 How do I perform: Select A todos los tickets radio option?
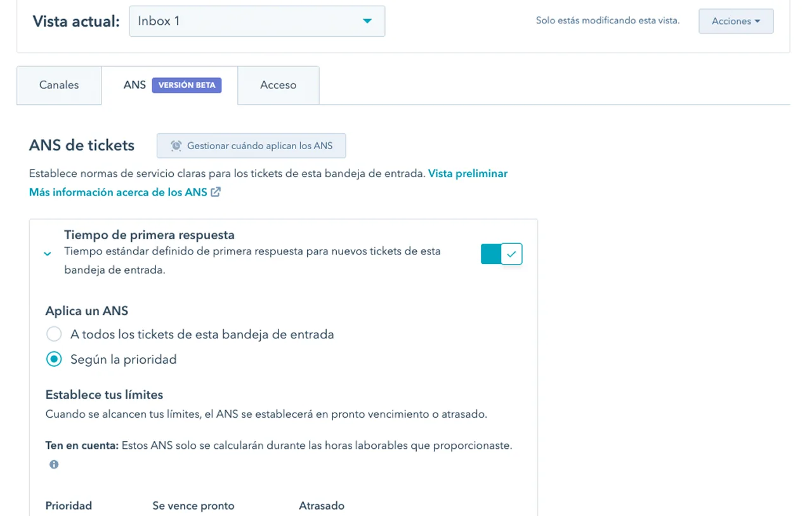[x=54, y=334]
